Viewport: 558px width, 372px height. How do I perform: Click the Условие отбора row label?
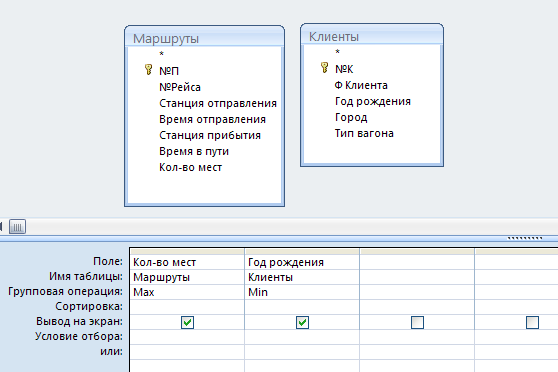coord(79,336)
